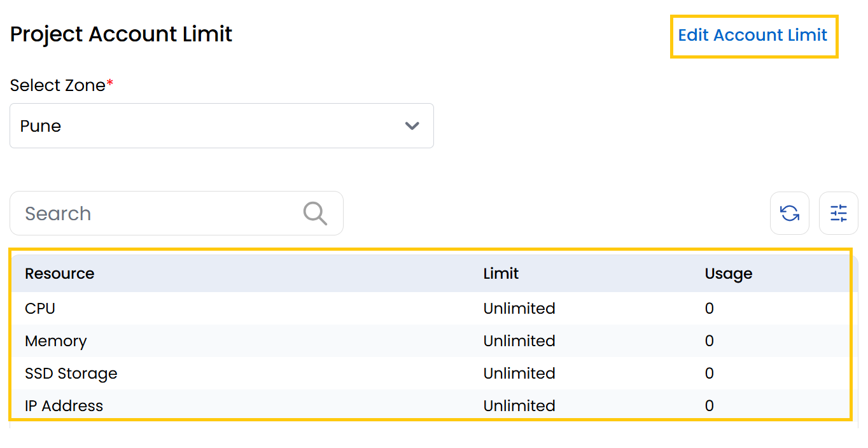Click the SSD Storage usage value

(708, 374)
